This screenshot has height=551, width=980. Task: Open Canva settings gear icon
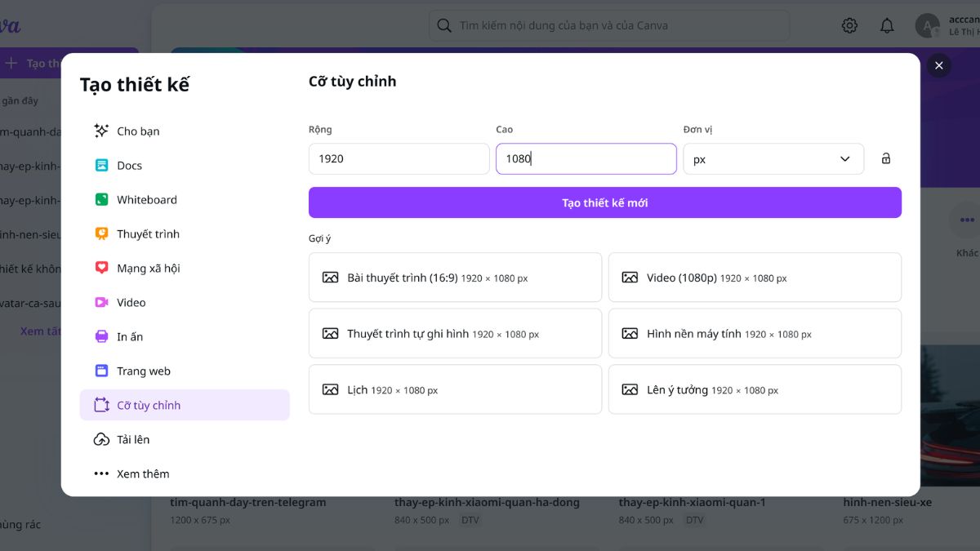tap(849, 26)
